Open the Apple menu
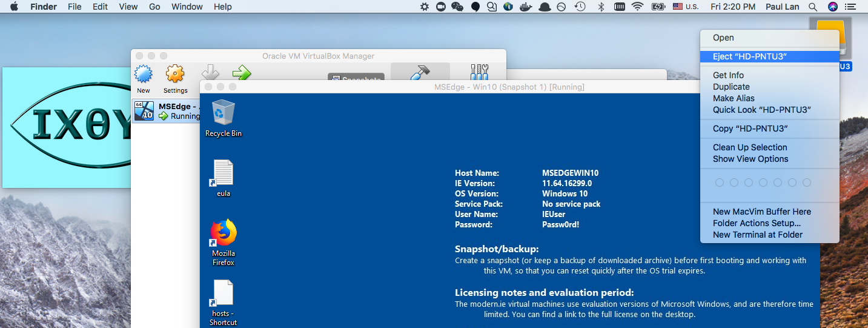Viewport: 868px width, 328px height. pyautogui.click(x=14, y=7)
